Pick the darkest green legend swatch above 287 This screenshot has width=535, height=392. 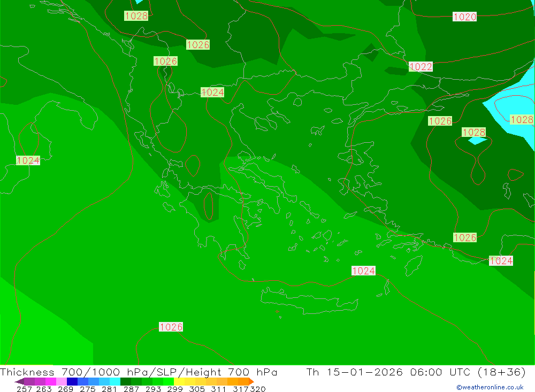point(126,381)
